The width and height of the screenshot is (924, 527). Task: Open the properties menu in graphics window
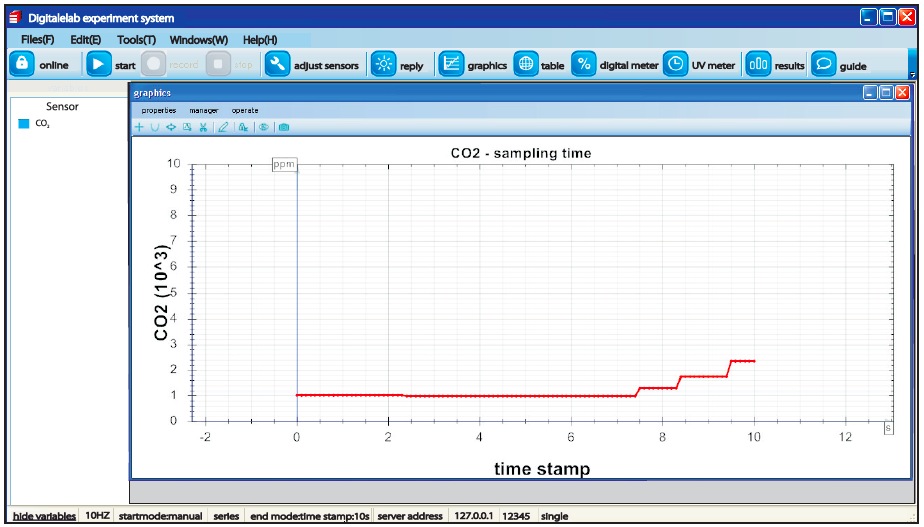(x=158, y=110)
